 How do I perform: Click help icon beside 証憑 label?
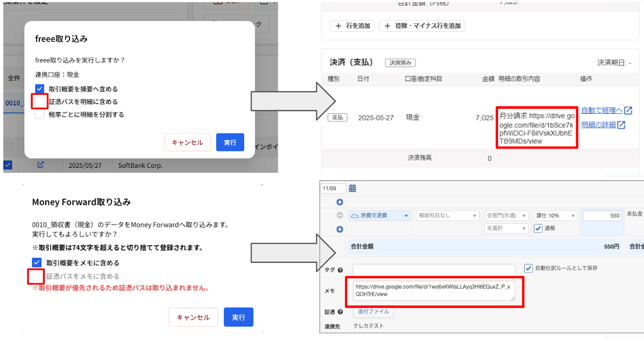[x=340, y=312]
